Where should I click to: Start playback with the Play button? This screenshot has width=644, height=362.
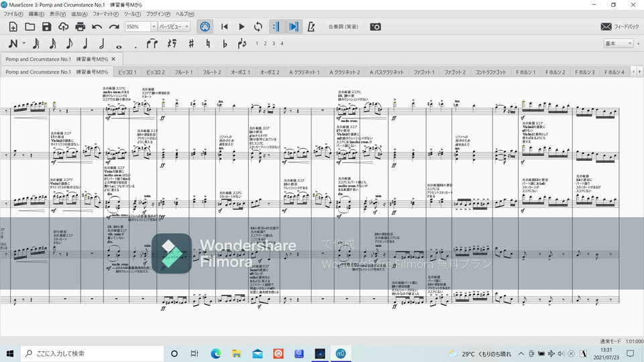click(x=241, y=27)
